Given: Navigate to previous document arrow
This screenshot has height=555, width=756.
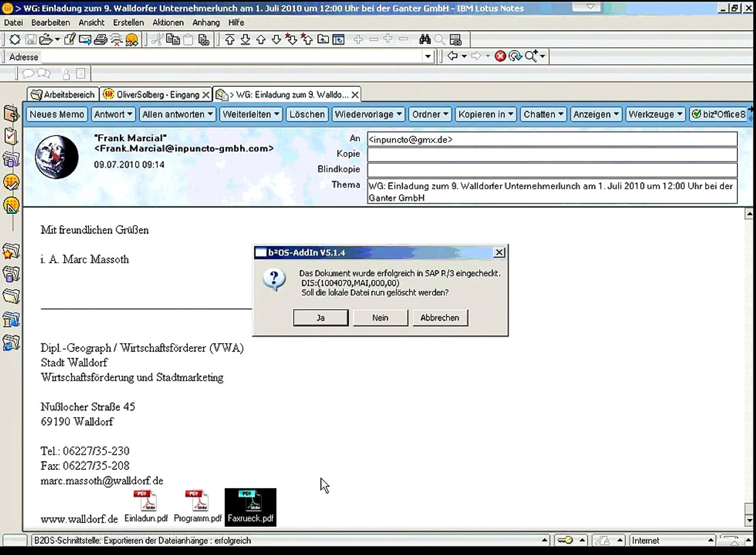Looking at the screenshot, I should pos(261,40).
